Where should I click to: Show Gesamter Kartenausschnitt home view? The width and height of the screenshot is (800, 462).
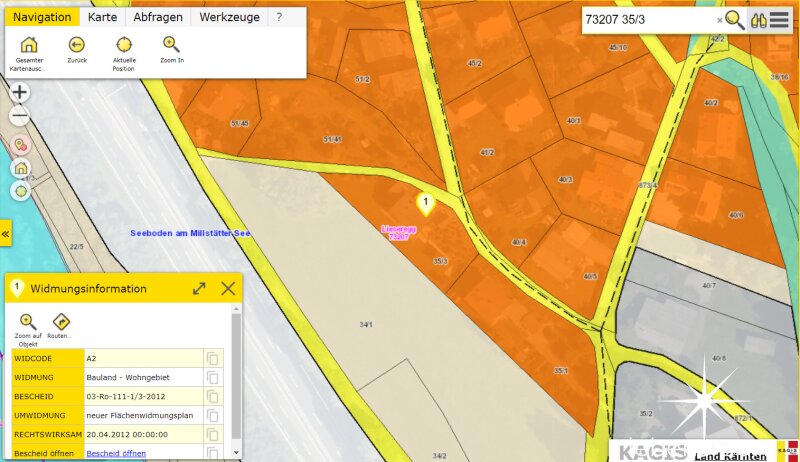[29, 54]
